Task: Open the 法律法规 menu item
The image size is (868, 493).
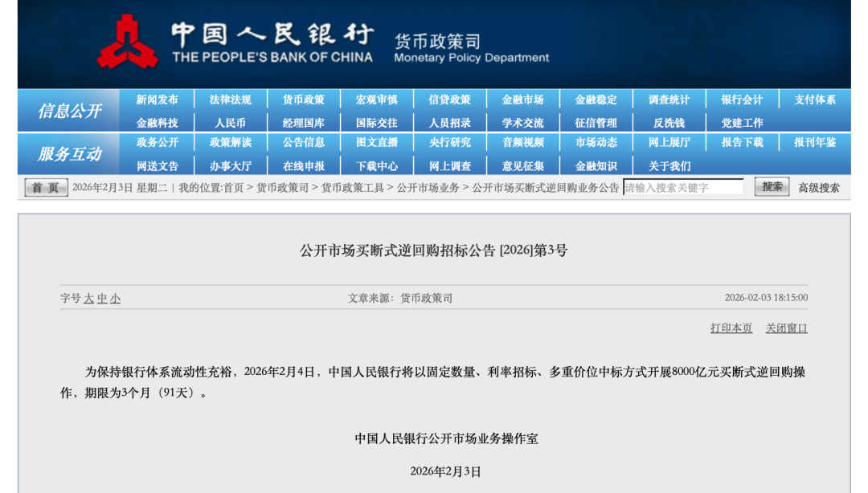Action: pyautogui.click(x=231, y=100)
